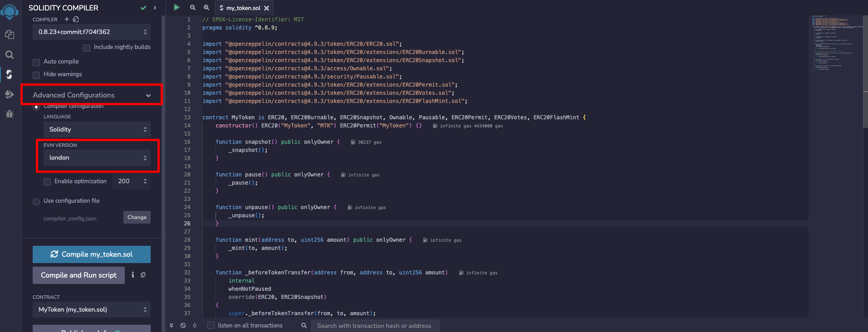Viewport: 868px width, 332px height.
Task: Click the zoom out magnifier icon
Action: pyautogui.click(x=193, y=7)
